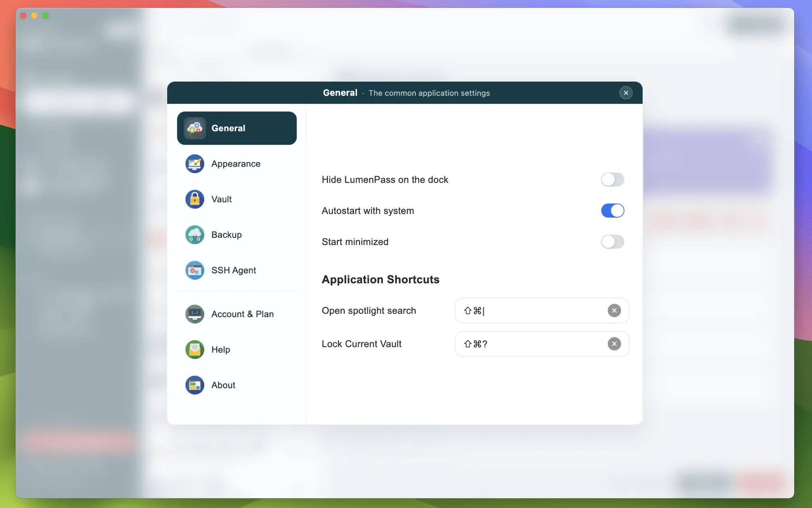Turn off Autostart with system
Image resolution: width=812 pixels, height=508 pixels.
pos(613,211)
